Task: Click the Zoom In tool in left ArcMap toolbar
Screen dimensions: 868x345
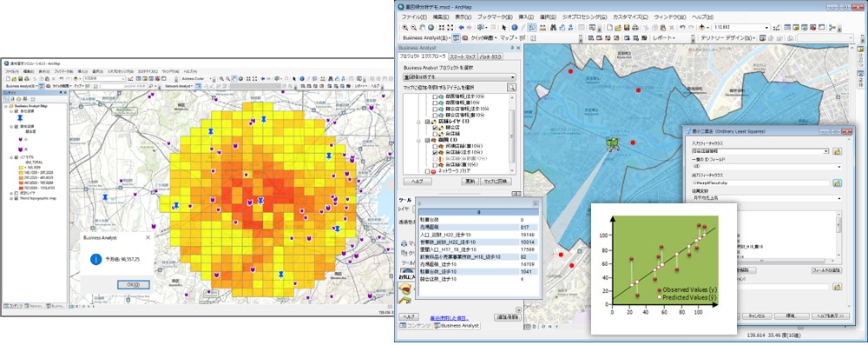Action: pos(221,79)
